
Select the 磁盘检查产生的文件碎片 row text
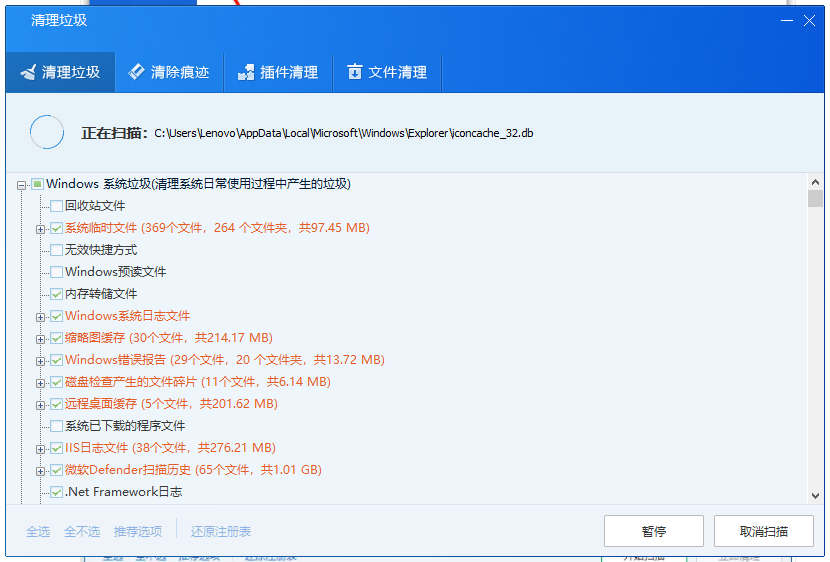tap(198, 382)
